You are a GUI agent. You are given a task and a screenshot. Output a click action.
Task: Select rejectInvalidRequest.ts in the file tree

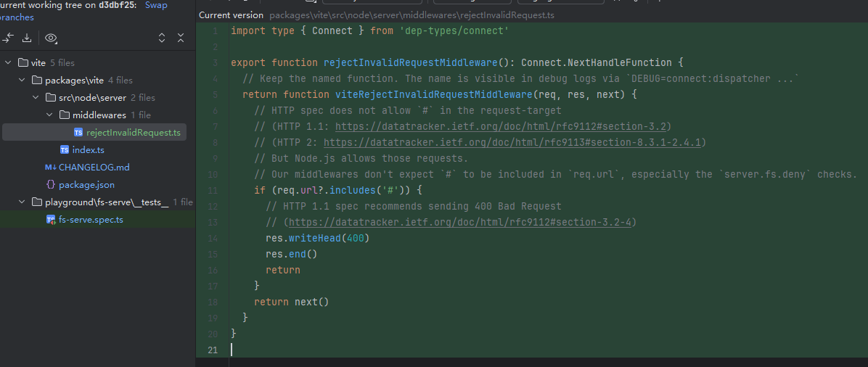click(133, 132)
